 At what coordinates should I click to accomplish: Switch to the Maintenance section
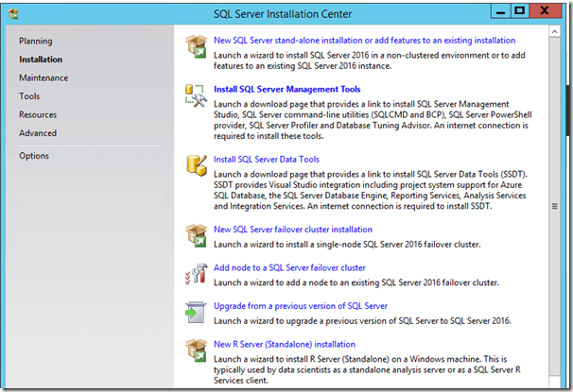point(43,78)
